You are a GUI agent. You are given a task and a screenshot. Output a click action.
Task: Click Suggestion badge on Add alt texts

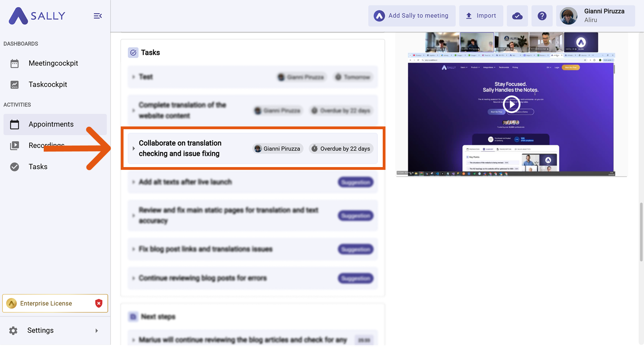click(356, 182)
